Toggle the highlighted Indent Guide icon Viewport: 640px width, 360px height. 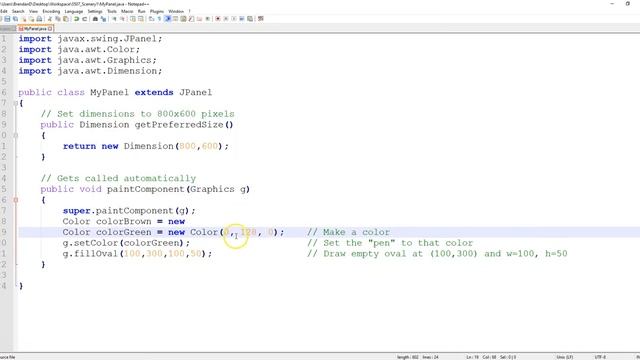(167, 19)
